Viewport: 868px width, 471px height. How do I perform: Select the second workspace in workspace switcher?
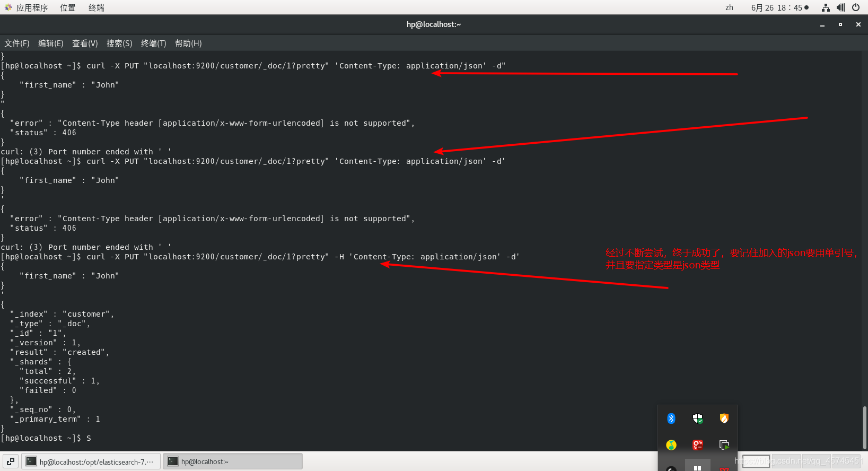(786, 461)
